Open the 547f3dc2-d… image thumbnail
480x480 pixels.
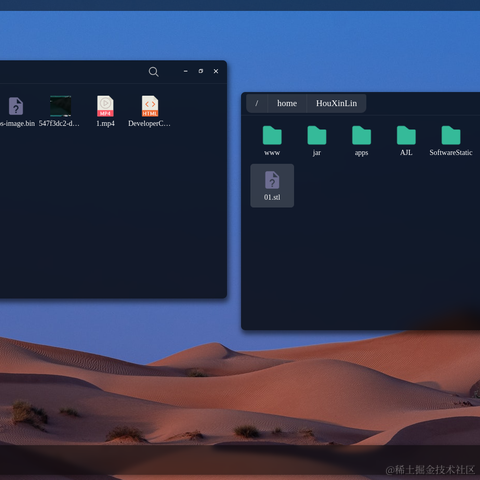coord(60,106)
